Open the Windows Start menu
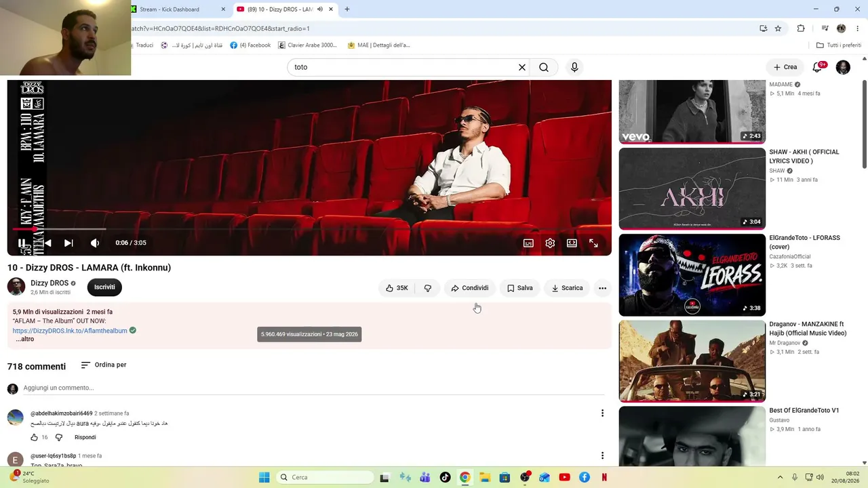Image resolution: width=868 pixels, height=488 pixels. point(264,477)
